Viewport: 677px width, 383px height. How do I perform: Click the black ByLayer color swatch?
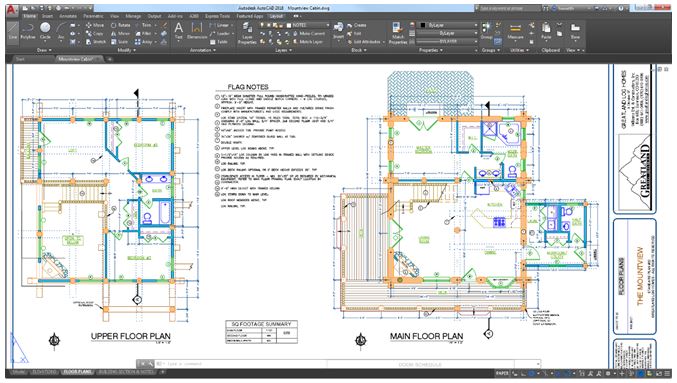point(423,25)
